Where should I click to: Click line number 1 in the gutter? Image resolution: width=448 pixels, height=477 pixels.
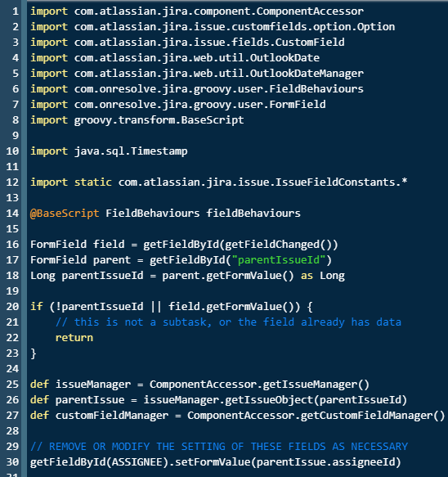16,11
